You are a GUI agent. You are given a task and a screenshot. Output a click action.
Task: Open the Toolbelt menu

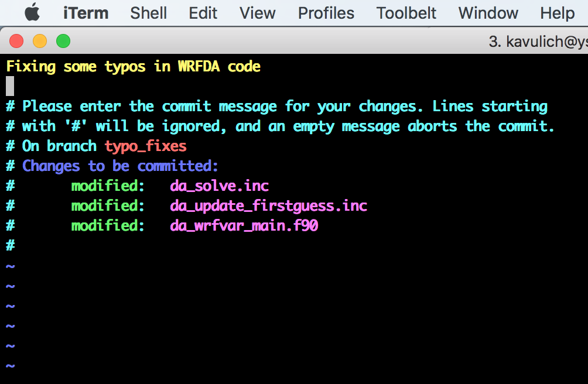[x=406, y=13]
